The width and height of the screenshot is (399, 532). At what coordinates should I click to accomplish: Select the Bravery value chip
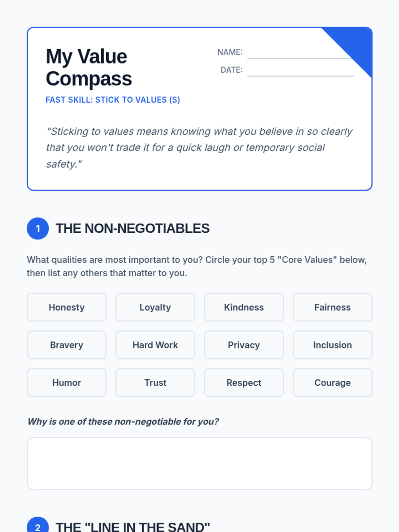(66, 345)
